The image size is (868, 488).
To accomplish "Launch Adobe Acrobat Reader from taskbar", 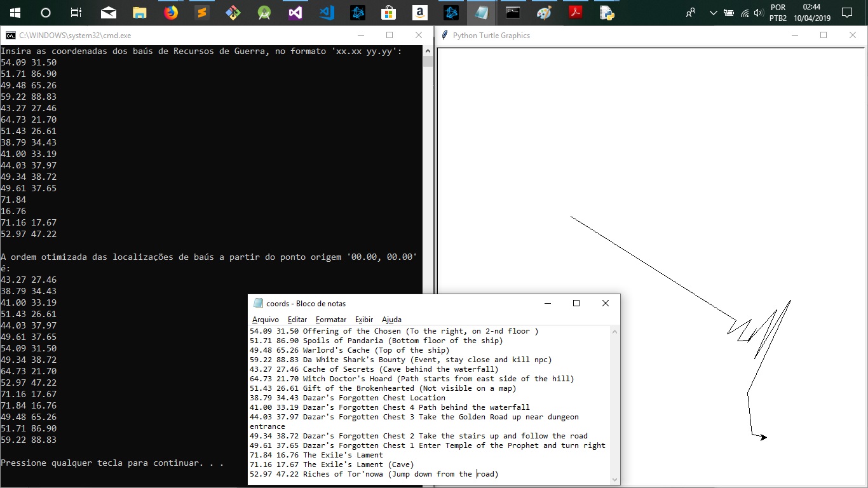I will (x=575, y=13).
